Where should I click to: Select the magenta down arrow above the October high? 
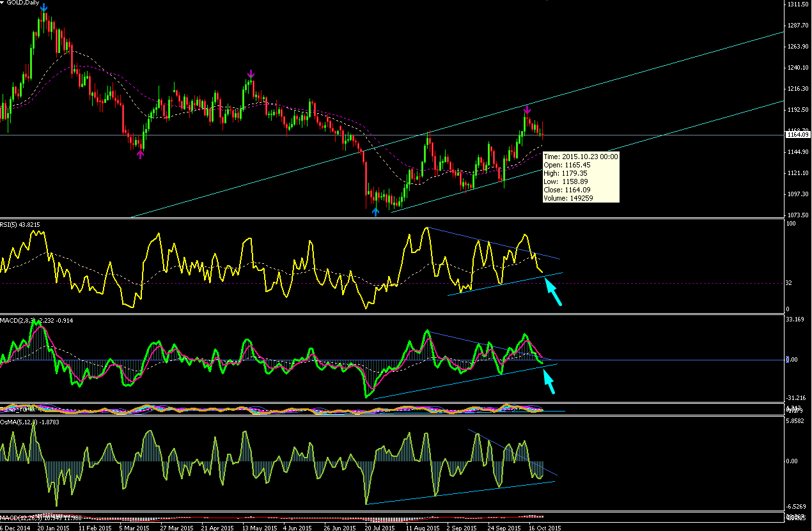[x=527, y=109]
